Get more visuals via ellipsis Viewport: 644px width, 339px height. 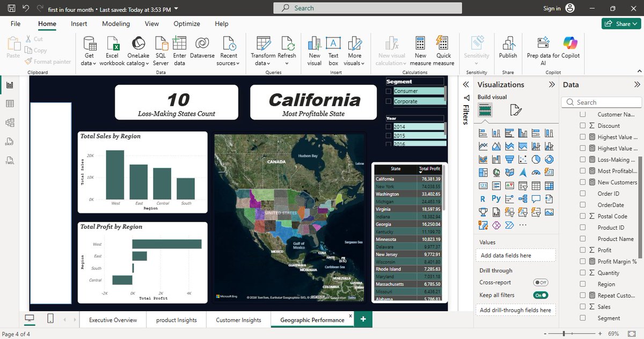coord(523,225)
